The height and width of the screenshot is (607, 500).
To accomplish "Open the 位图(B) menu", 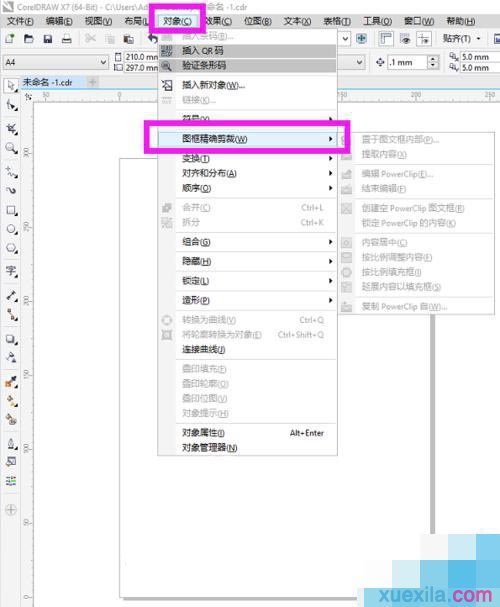I will 258,21.
